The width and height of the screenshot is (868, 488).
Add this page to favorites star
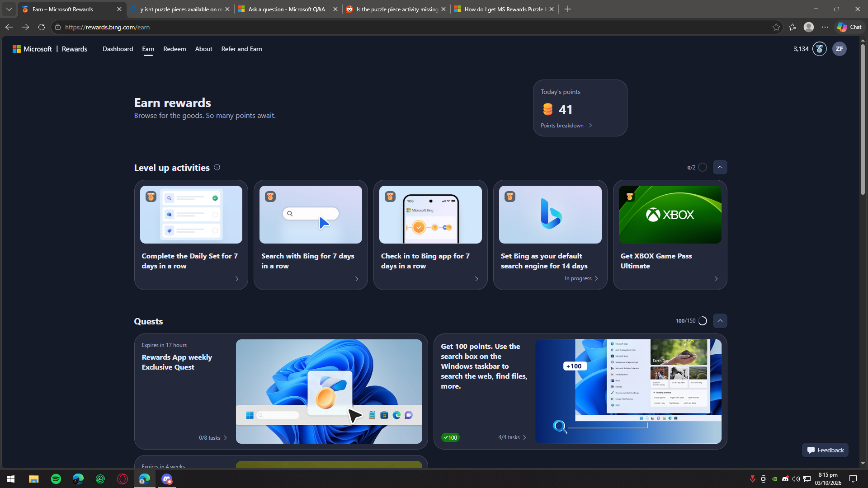coord(776,27)
